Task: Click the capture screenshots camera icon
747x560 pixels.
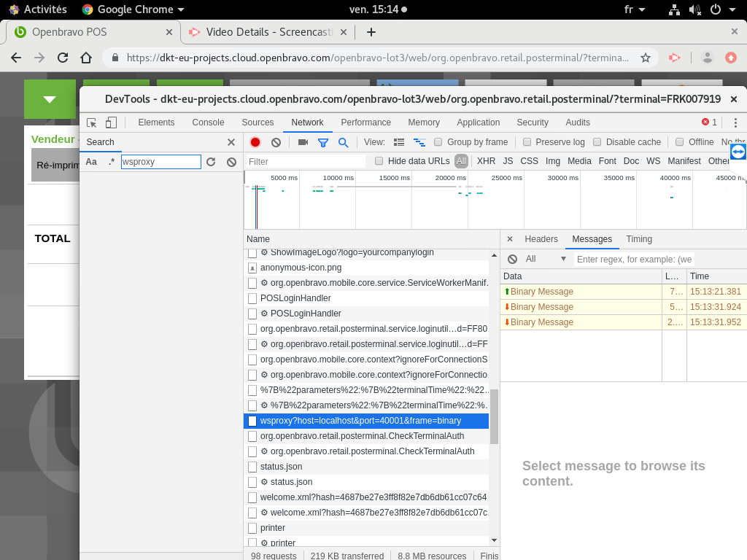Action: [x=303, y=142]
